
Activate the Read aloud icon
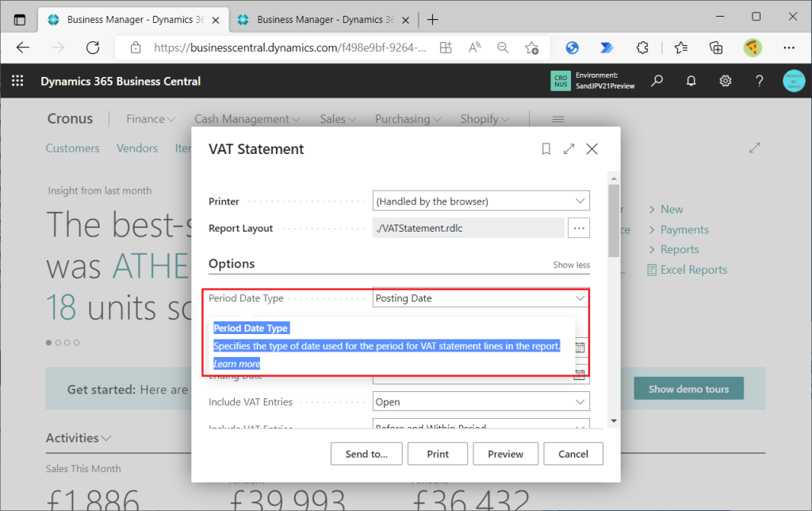click(474, 48)
